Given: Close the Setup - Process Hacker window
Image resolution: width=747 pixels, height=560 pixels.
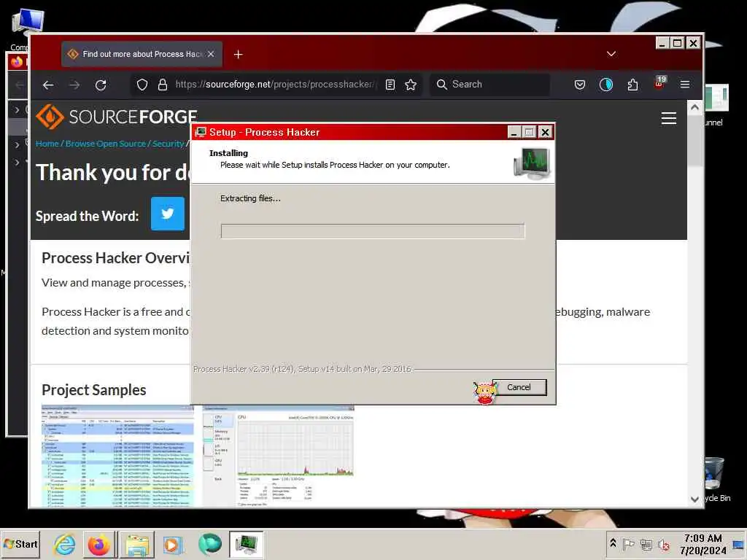Looking at the screenshot, I should click(x=545, y=133).
